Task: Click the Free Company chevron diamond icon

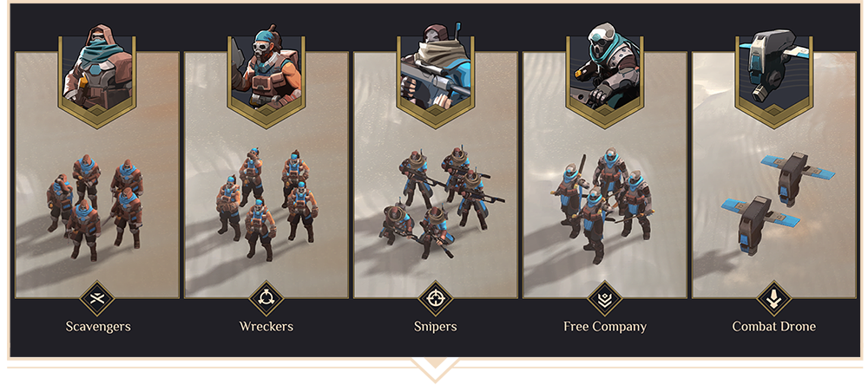Action: (604, 298)
